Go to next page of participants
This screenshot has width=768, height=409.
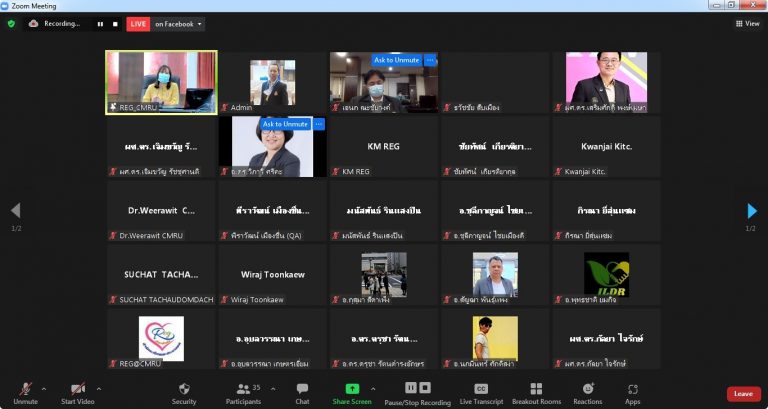coord(752,211)
